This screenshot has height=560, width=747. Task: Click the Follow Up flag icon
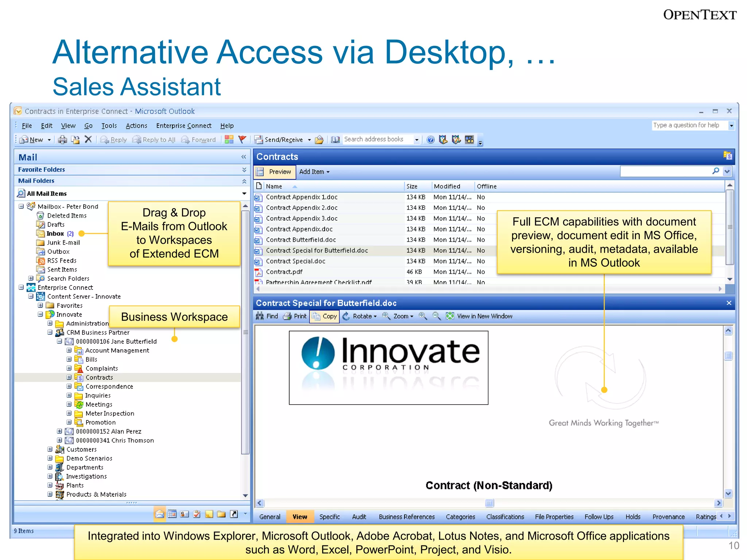pos(242,139)
